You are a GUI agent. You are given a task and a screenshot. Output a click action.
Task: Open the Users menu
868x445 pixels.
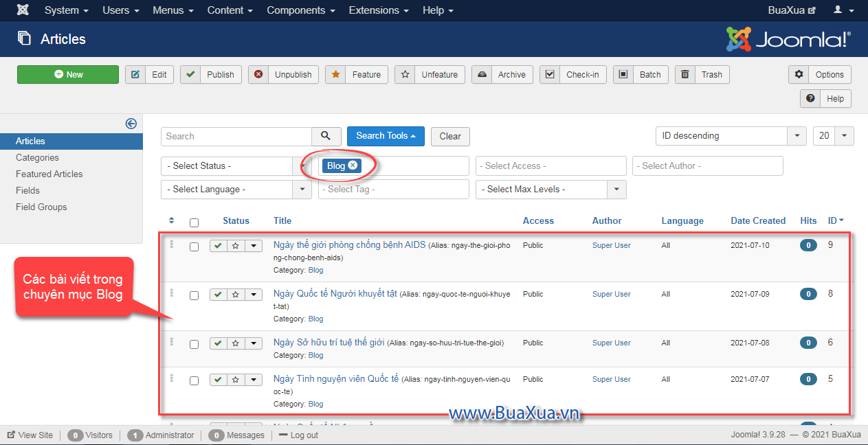[120, 10]
